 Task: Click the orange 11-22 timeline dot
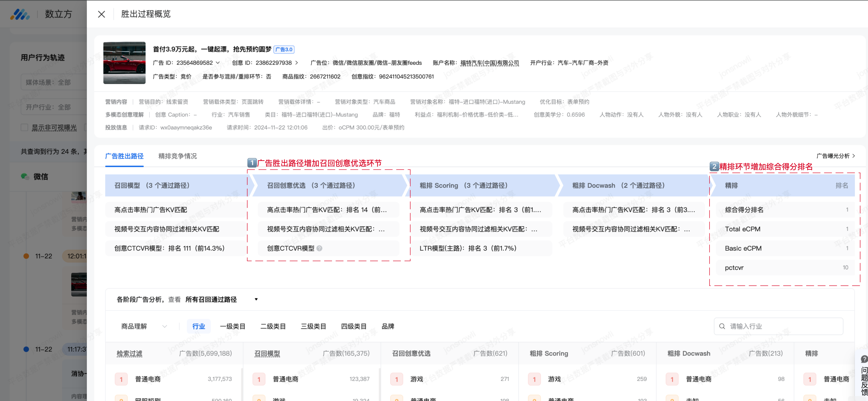26,256
